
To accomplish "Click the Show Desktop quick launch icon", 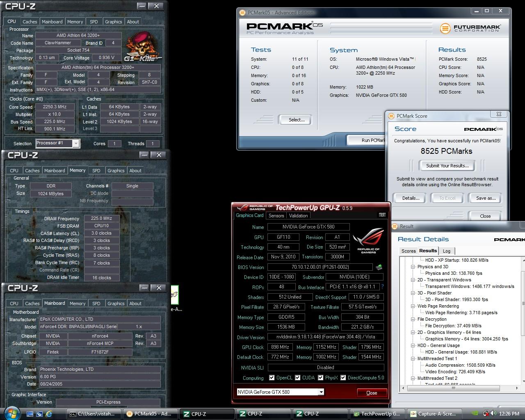I will [30, 414].
